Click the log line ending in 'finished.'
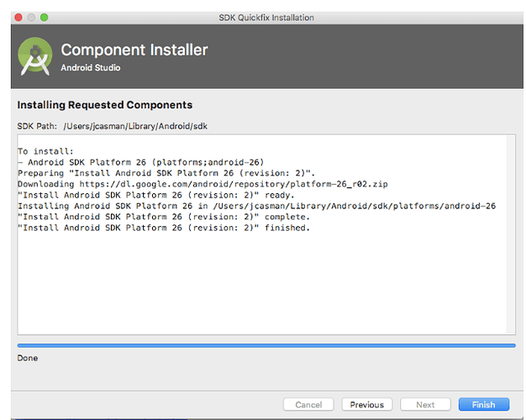Screen dimensions: 526x420 coord(164,228)
